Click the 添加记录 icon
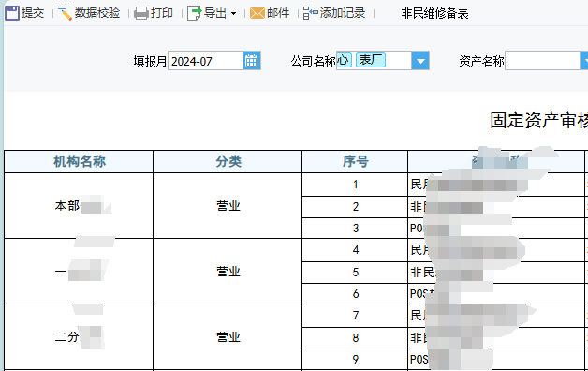588x371 pixels. 311,13
